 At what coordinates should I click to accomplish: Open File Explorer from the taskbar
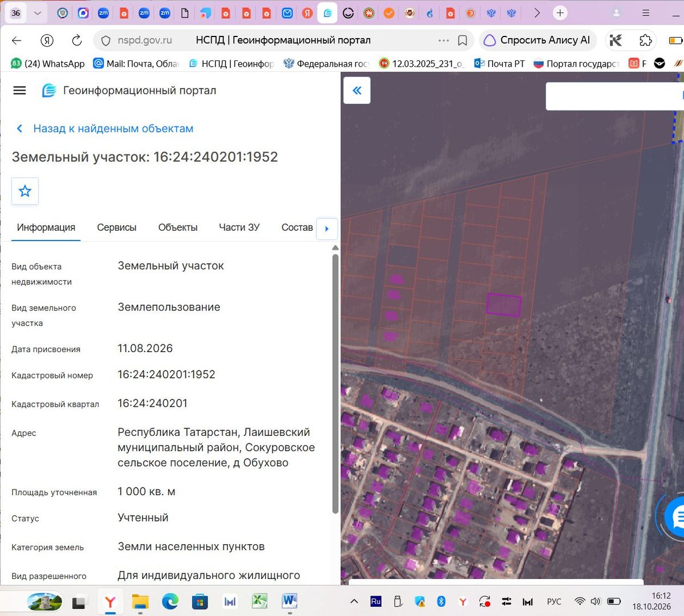coord(140,601)
